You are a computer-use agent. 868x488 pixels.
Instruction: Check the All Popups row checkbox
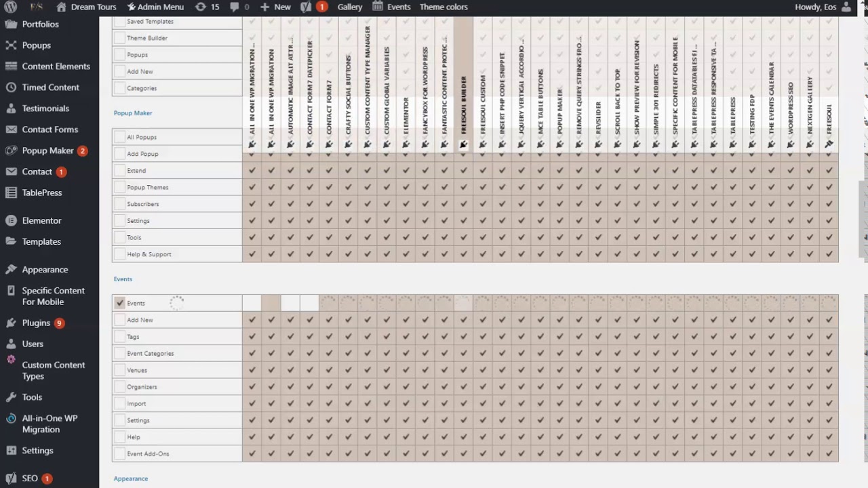(x=120, y=137)
